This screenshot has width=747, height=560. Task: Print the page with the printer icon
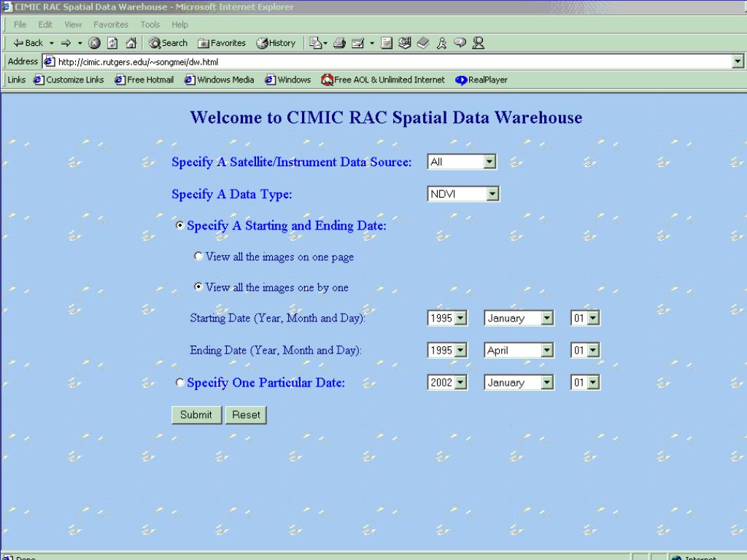pos(339,43)
